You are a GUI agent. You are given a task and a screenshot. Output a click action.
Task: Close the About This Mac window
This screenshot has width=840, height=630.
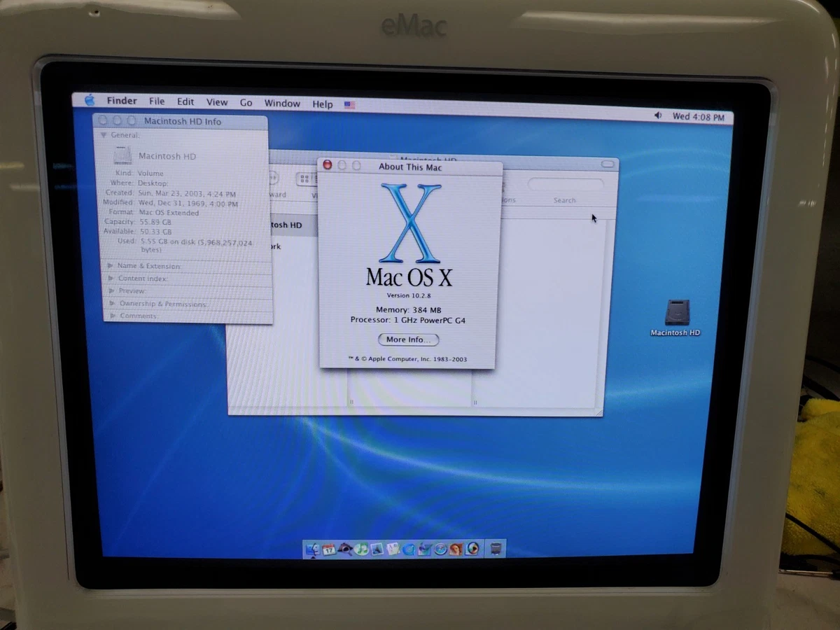point(327,165)
